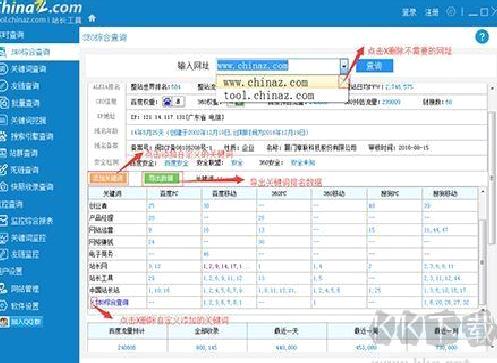This screenshot has height=363, width=497.
Task: Click X to delete www.chinaz.com entry
Action: point(343,81)
